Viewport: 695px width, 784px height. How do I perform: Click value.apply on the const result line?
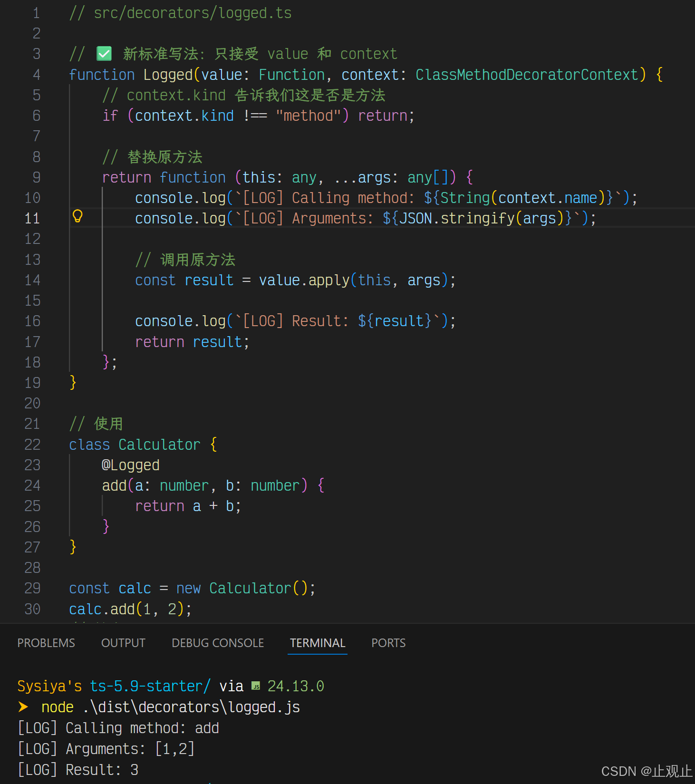(304, 280)
